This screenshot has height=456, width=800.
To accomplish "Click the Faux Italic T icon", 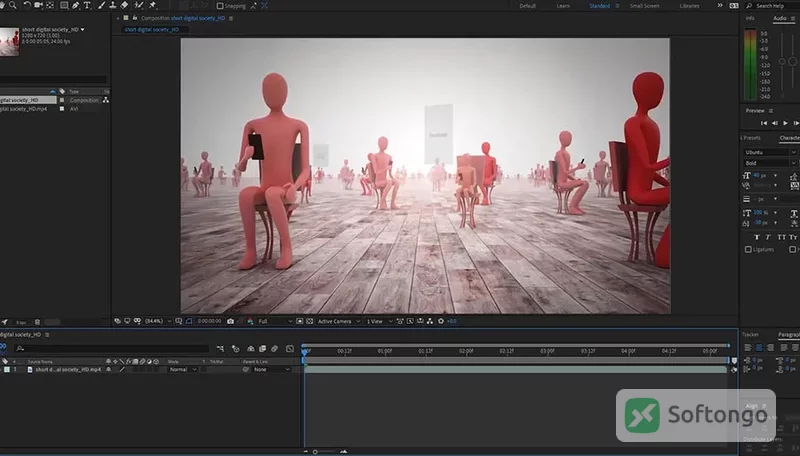I will coord(768,237).
